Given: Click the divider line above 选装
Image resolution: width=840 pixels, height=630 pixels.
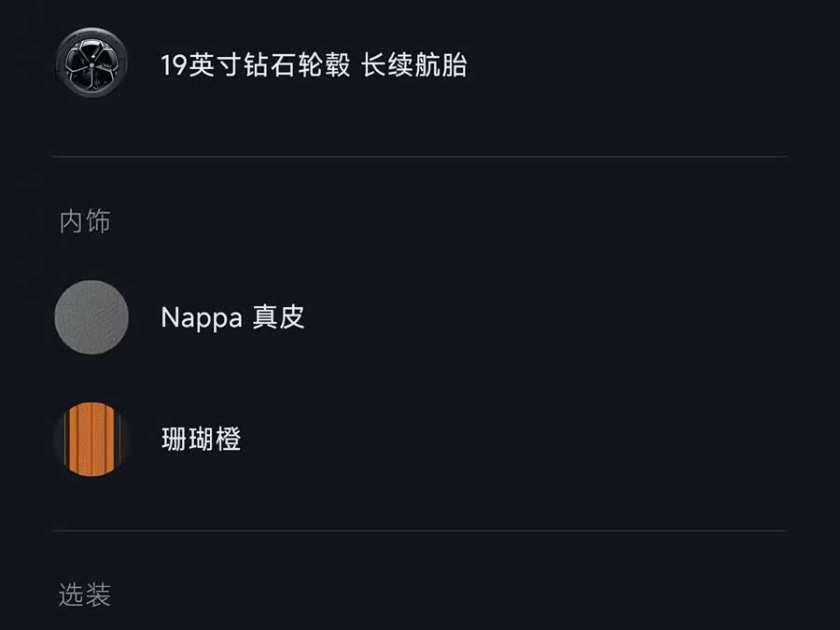Looking at the screenshot, I should pos(420,530).
